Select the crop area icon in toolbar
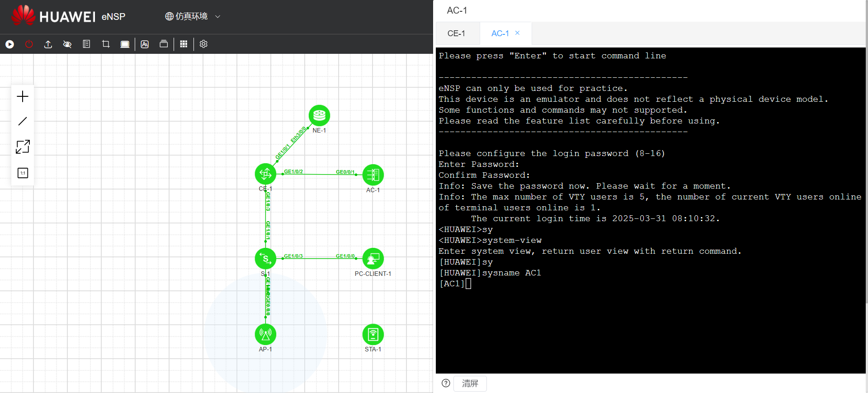868x393 pixels. [x=106, y=44]
